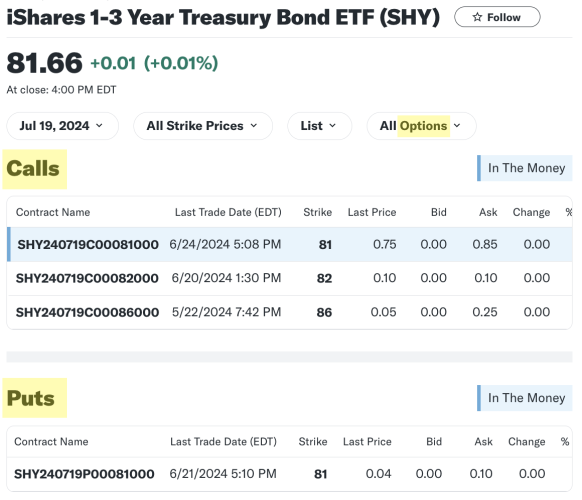Open call contract SHY240719C00082000

87,278
